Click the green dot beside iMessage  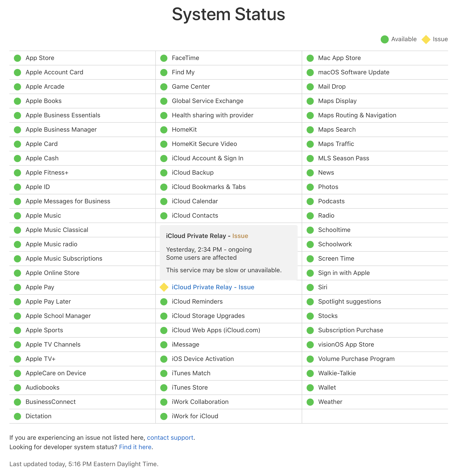164,345
